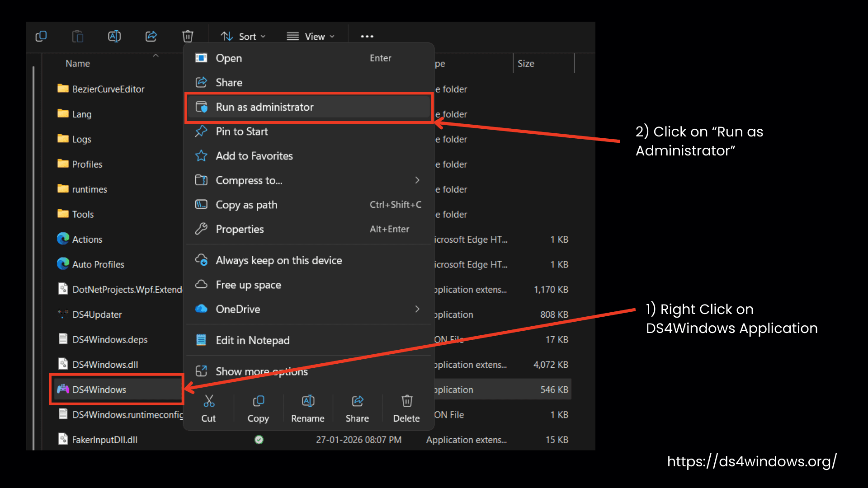This screenshot has height=488, width=868.
Task: Click the 27-01-2026 08:07 PM date cell
Action: coord(359,440)
